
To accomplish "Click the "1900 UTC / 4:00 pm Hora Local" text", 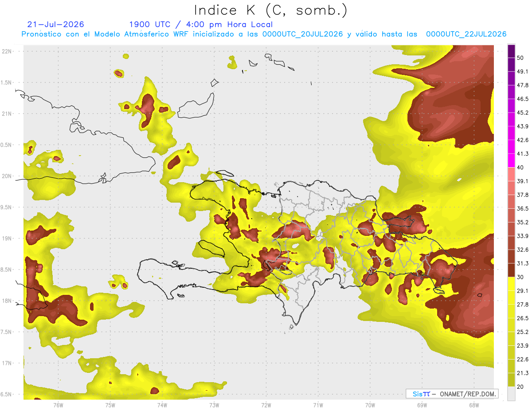I will [201, 24].
